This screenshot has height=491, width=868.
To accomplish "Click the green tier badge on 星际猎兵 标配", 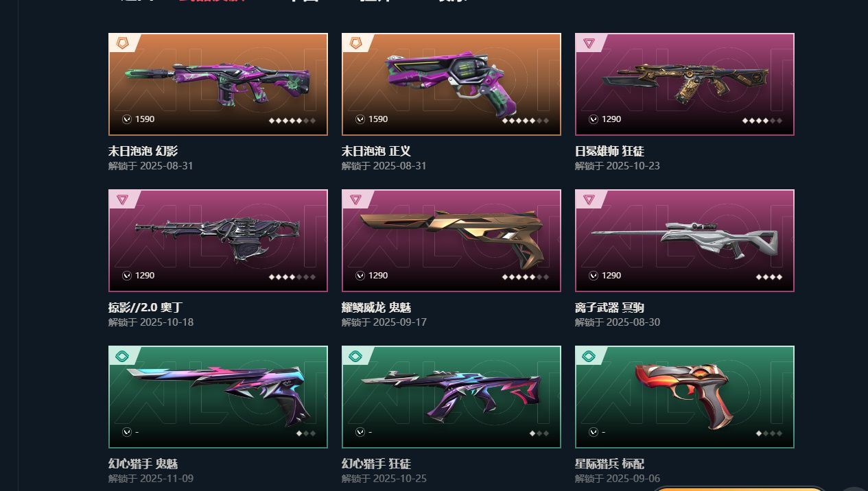I will [589, 356].
